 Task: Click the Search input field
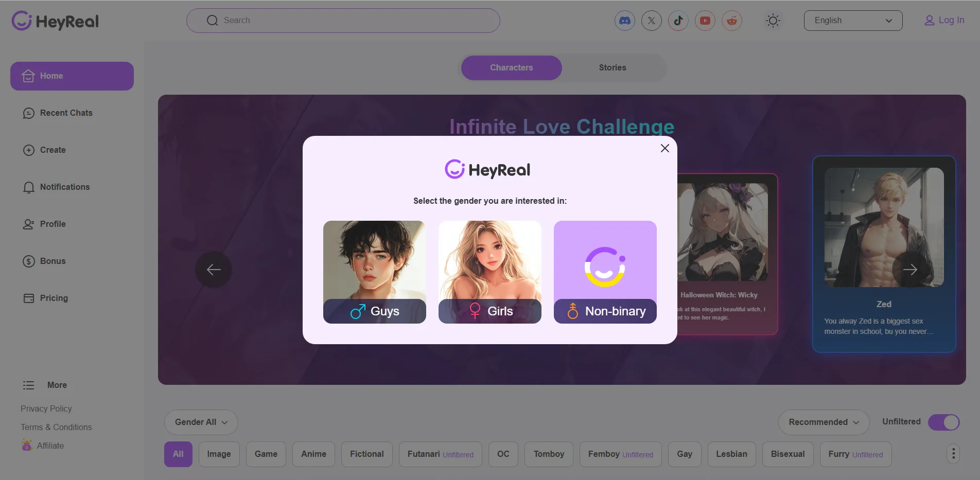coord(343,21)
